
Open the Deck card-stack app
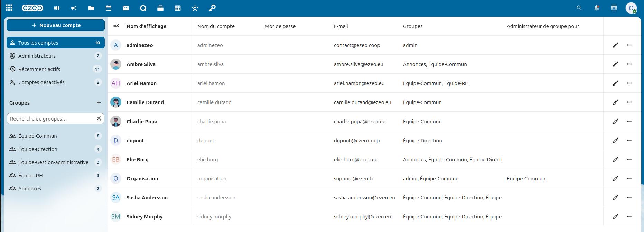(160, 8)
